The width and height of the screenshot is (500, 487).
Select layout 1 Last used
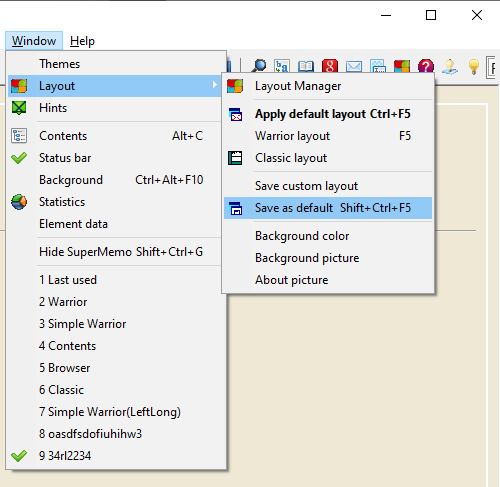pos(116,280)
